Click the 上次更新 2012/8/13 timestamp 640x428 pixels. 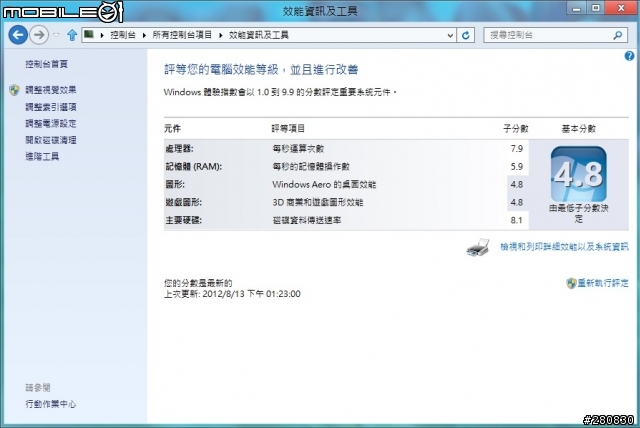(232, 294)
